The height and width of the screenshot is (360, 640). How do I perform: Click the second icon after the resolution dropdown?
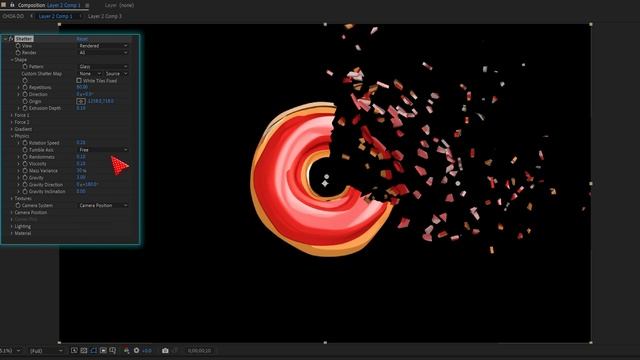coord(84,350)
